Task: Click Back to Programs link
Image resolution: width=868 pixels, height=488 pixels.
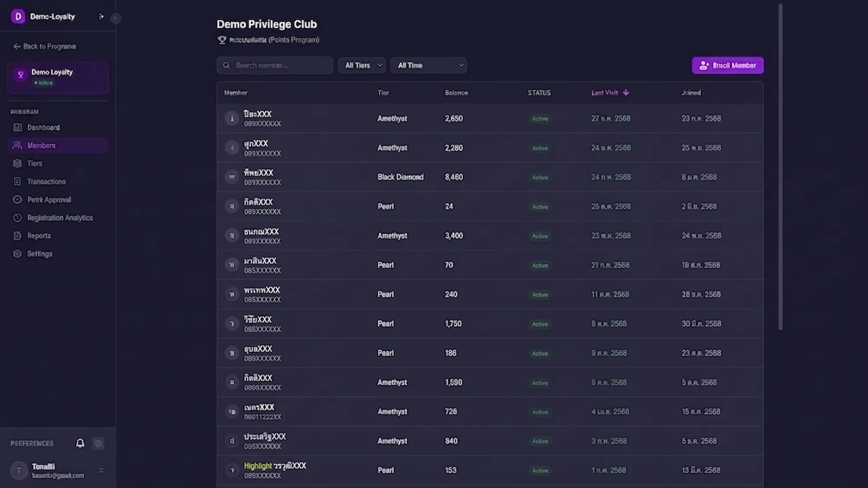Action: pos(45,46)
